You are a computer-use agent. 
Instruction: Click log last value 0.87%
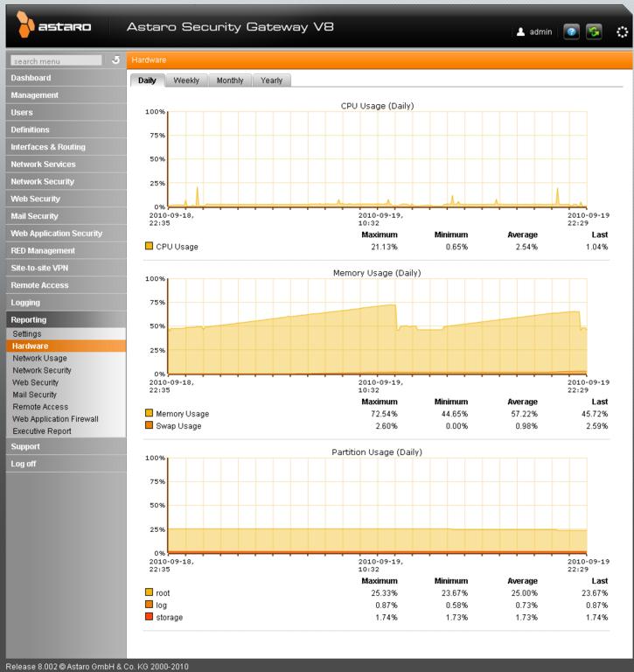[x=596, y=605]
